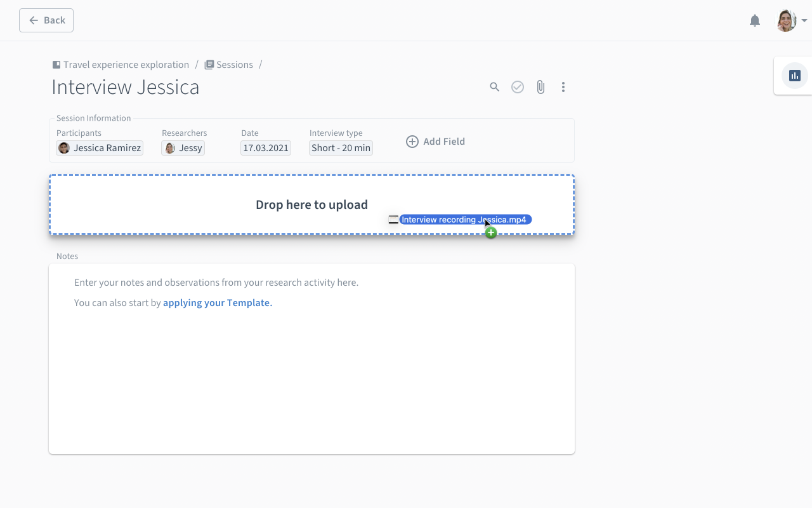Click the paperclip attachment icon

540,87
